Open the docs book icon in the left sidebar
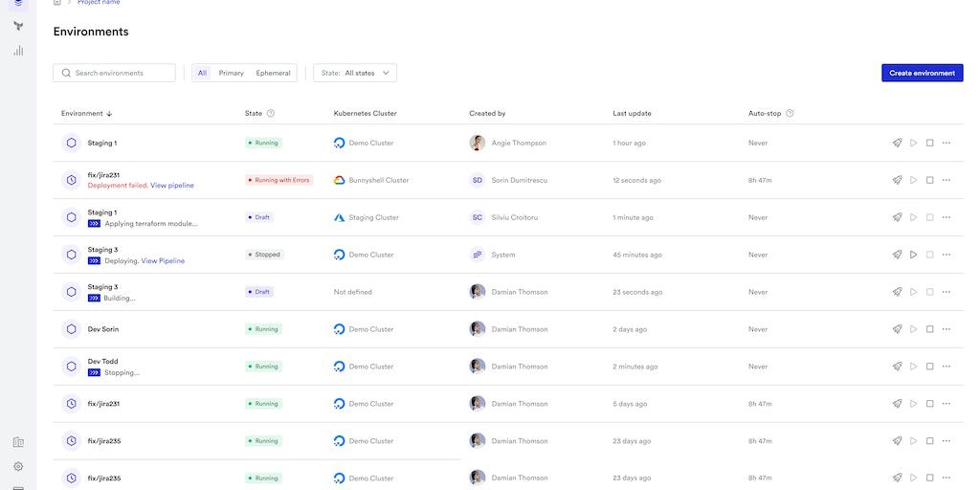Viewport: 980px width, 490px height. [18, 442]
